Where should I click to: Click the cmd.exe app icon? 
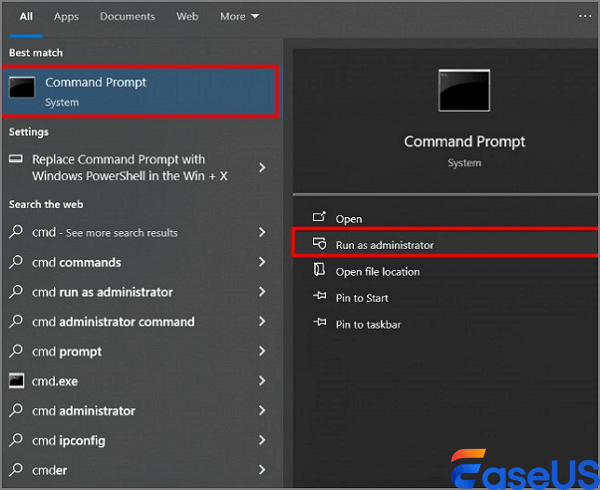pyautogui.click(x=16, y=381)
